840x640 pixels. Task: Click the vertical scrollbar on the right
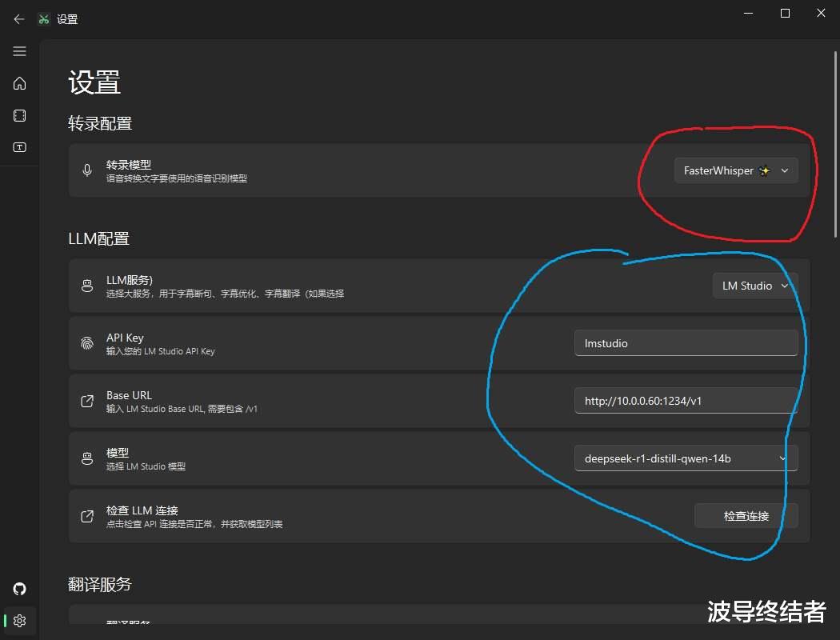[x=835, y=145]
